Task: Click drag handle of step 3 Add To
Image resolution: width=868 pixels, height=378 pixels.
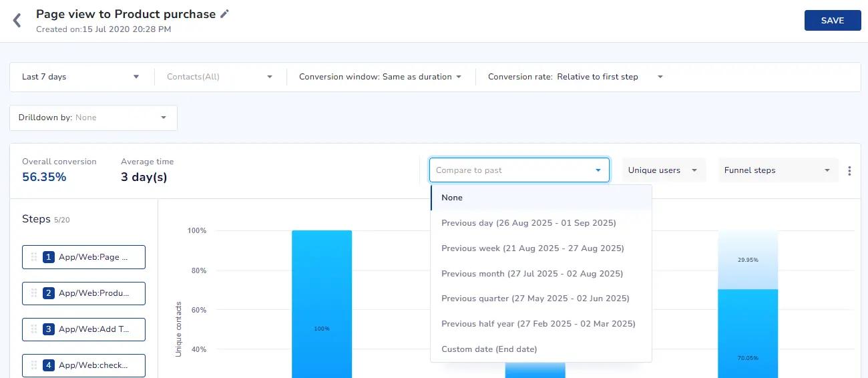Action: pyautogui.click(x=34, y=329)
